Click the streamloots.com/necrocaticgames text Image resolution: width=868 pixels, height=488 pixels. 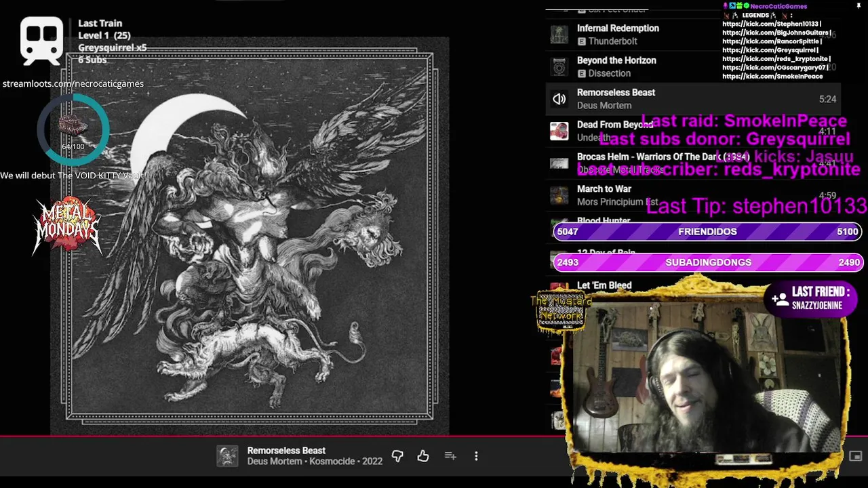point(73,83)
